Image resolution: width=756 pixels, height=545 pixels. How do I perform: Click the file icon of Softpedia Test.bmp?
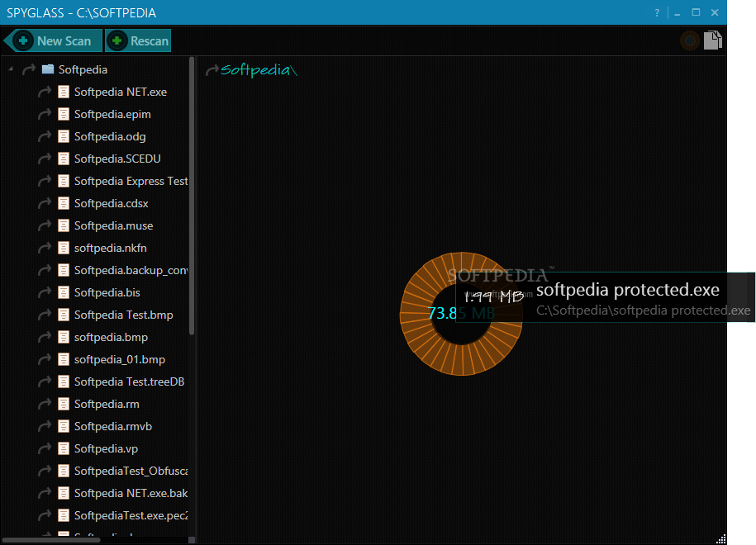point(63,315)
